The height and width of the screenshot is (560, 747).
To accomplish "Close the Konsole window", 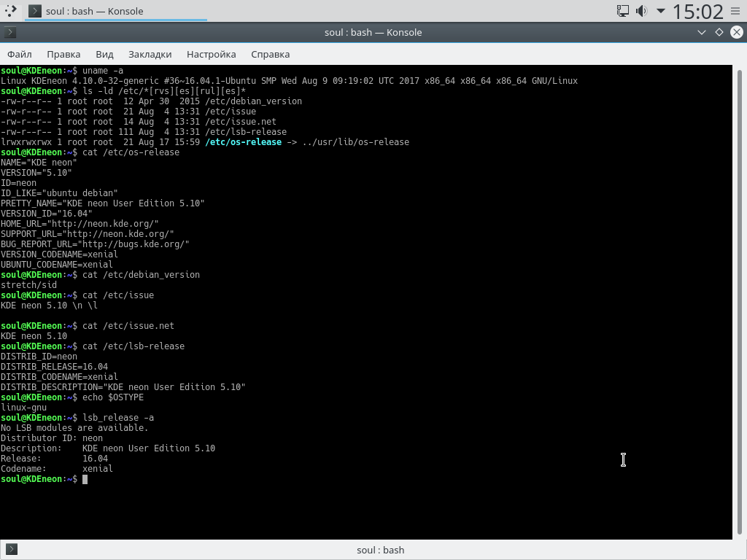I will click(737, 32).
